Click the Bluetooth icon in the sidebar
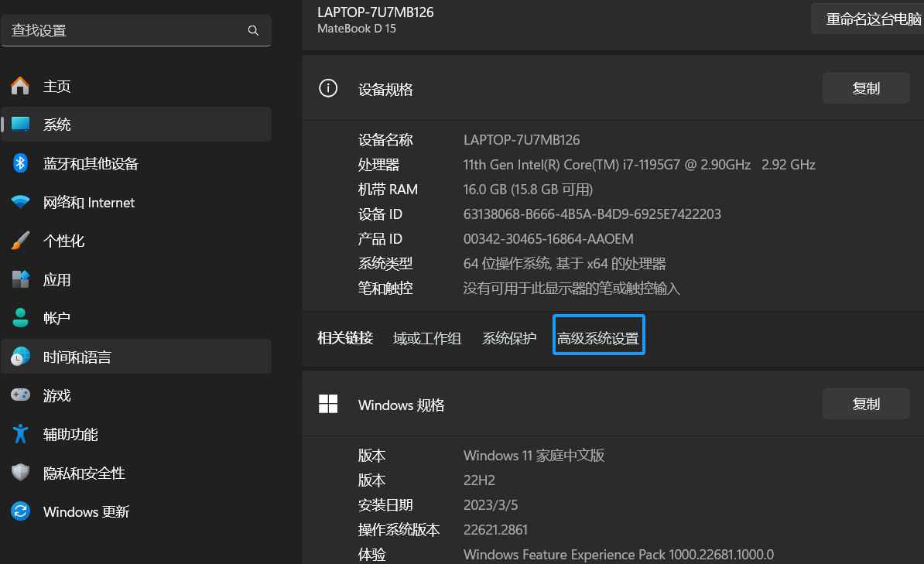Screen dimensions: 924x564 click(x=20, y=163)
